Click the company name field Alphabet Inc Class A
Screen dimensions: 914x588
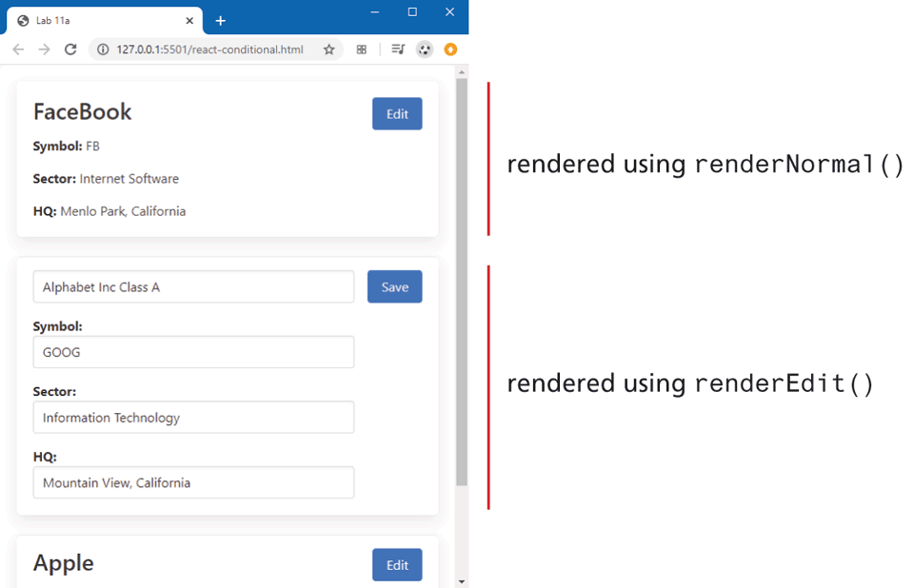[x=193, y=287]
